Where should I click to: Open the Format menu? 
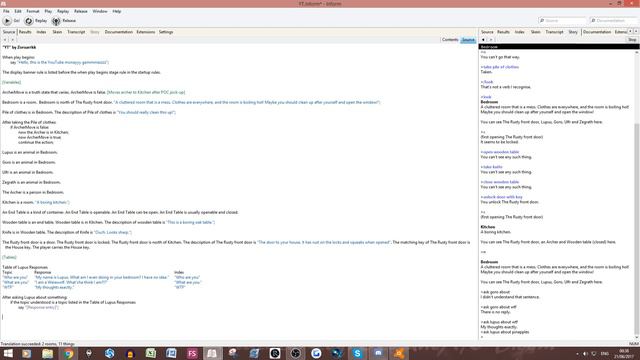click(x=33, y=11)
